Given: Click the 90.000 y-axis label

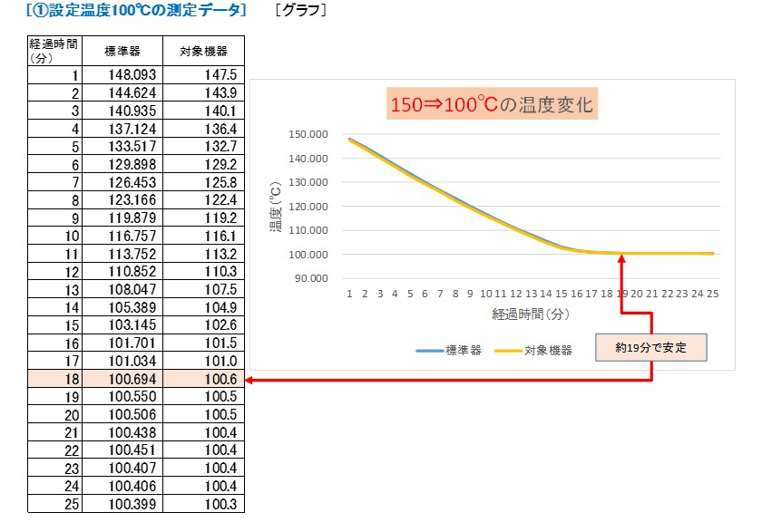Looking at the screenshot, I should (x=311, y=278).
